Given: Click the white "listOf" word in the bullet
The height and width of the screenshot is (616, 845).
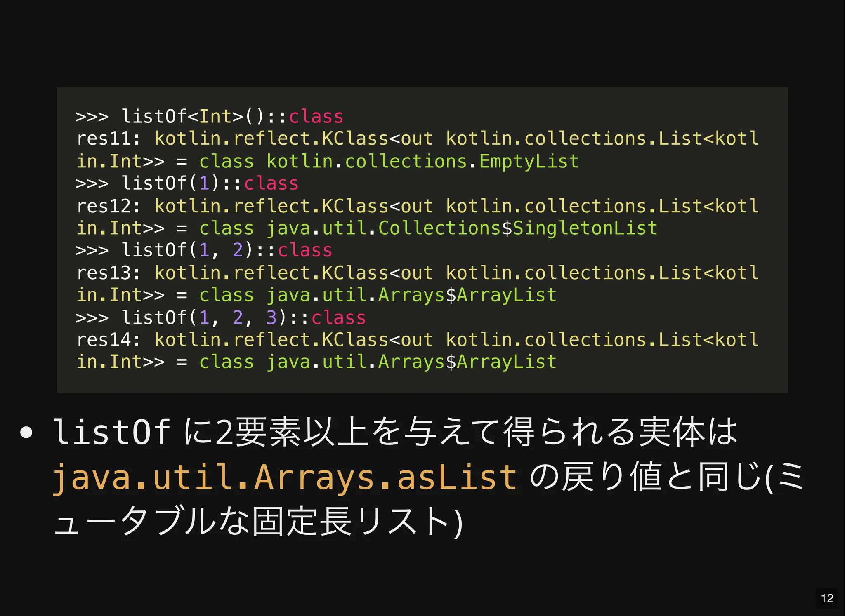Looking at the screenshot, I should pyautogui.click(x=111, y=432).
